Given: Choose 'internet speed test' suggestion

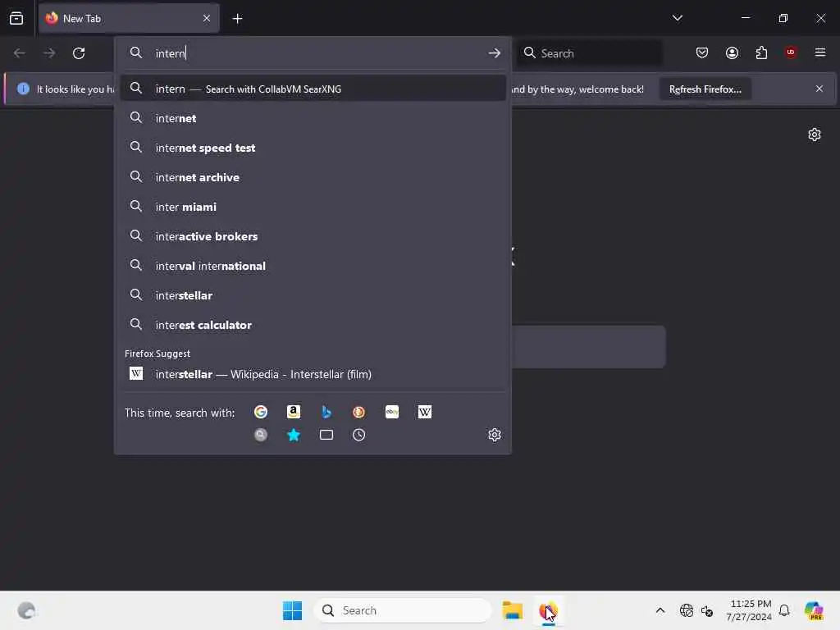Looking at the screenshot, I should pyautogui.click(x=313, y=148).
